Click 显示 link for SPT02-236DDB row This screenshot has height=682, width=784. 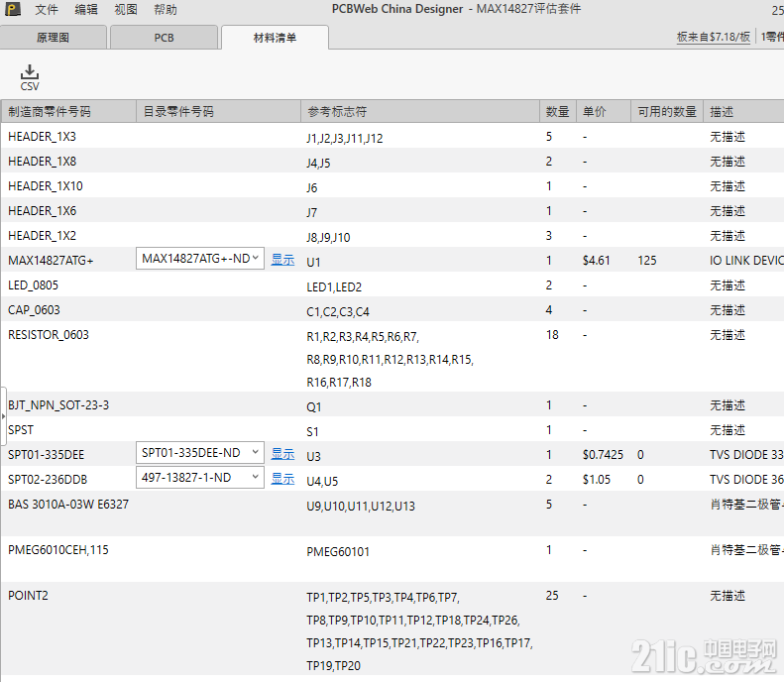(282, 479)
